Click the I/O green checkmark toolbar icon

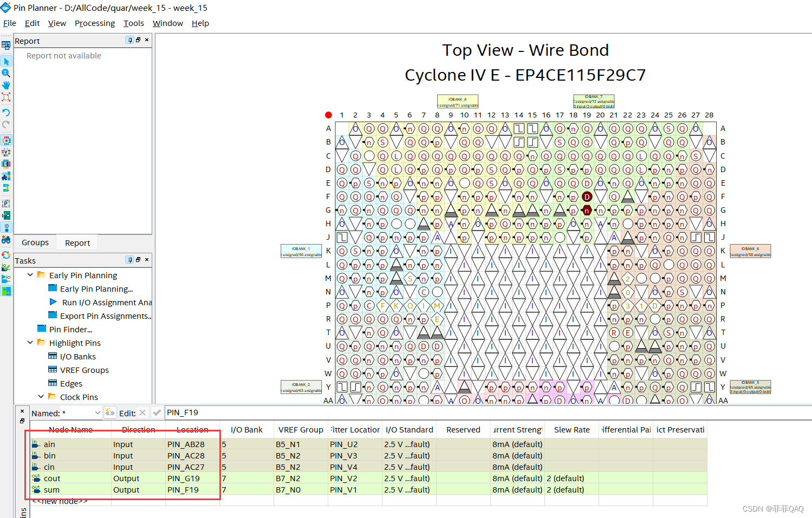[6, 267]
